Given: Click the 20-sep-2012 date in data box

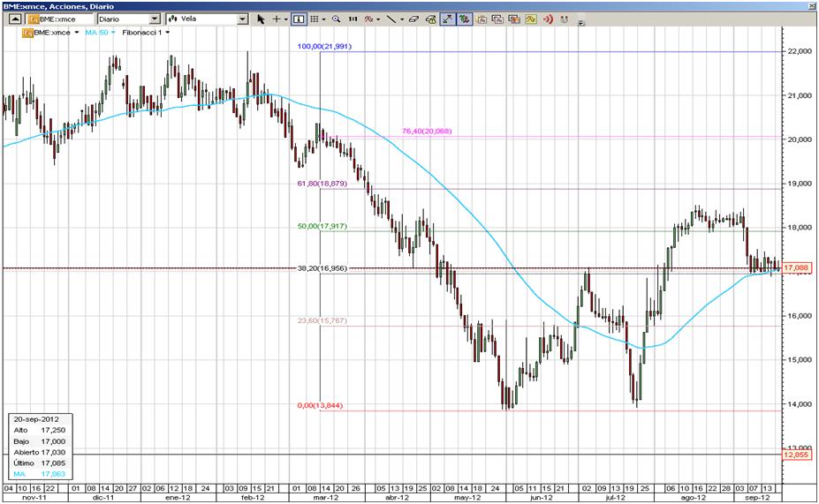Looking at the screenshot, I should 36,419.
